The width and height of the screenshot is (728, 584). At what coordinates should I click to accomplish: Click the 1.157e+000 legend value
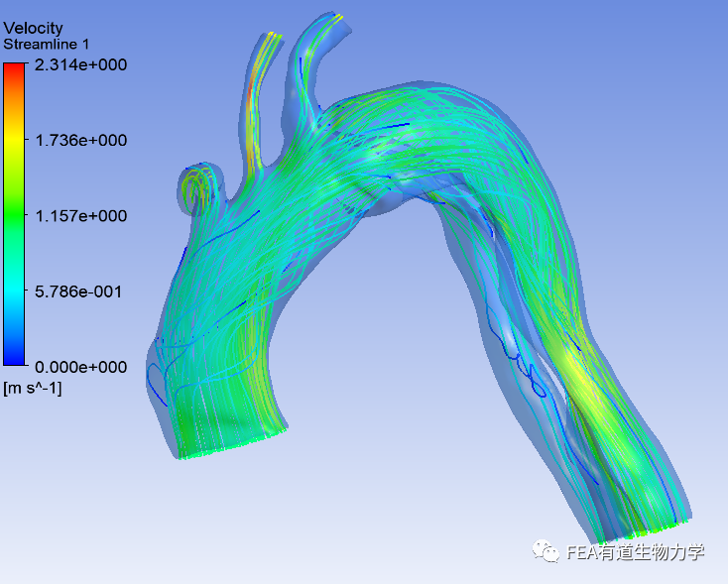coord(80,216)
